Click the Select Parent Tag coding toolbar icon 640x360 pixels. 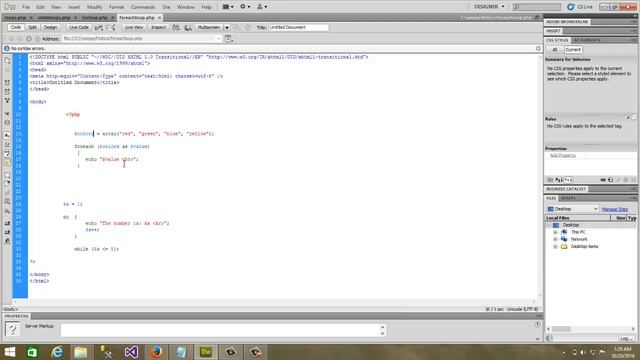click(x=7, y=113)
